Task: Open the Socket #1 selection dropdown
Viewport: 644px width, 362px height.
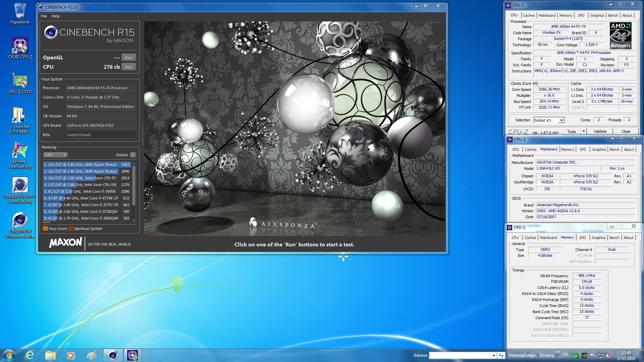Action: tap(561, 120)
